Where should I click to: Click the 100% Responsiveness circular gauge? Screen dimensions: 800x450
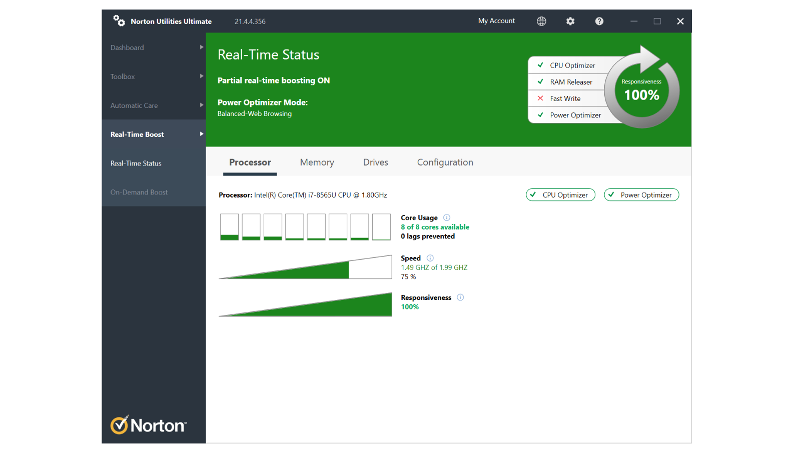click(642, 88)
